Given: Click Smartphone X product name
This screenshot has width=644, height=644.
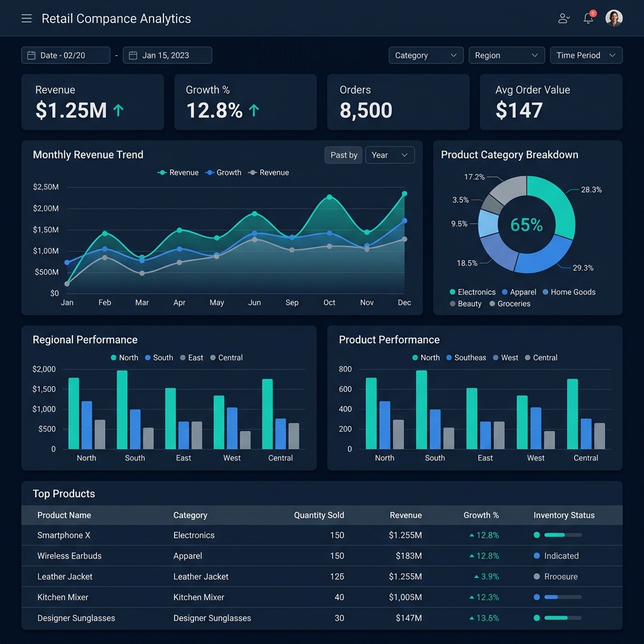Looking at the screenshot, I should point(64,535).
